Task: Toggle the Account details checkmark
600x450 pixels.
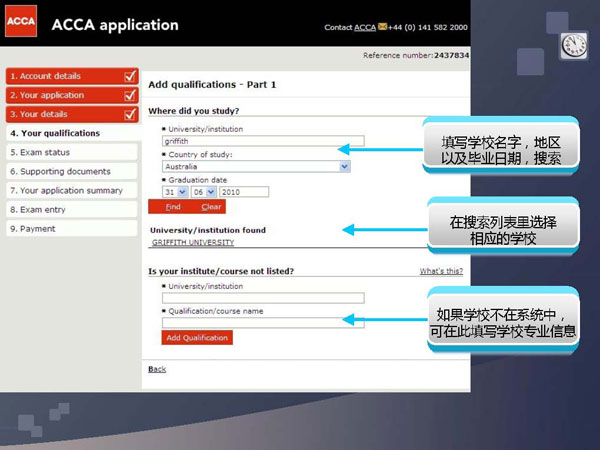Action: (130, 76)
